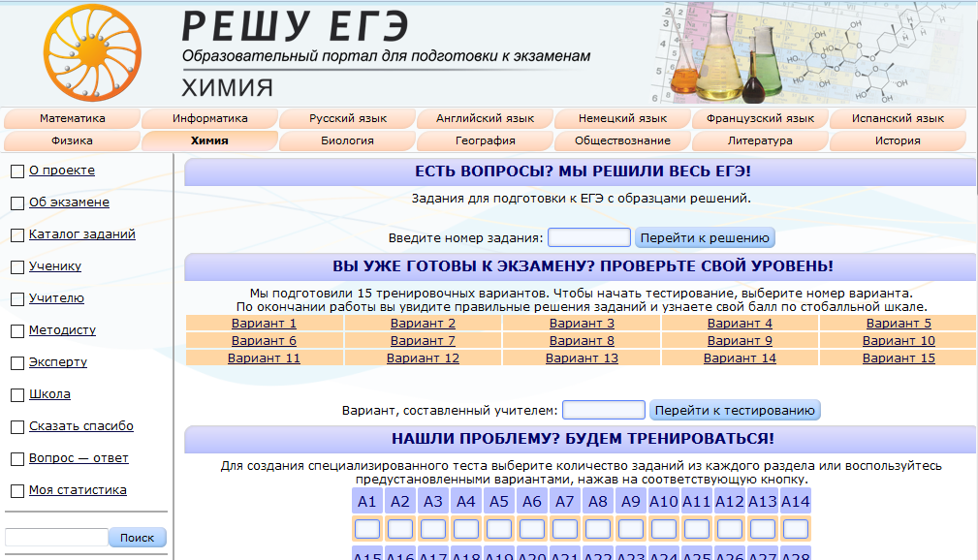This screenshot has height=560, width=978.
Task: Click the input box under A1
Action: pos(367,529)
